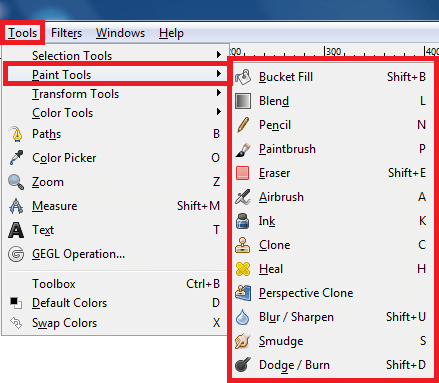This screenshot has height=383, width=439.
Task: Pick the Heal bandage icon
Action: tap(243, 269)
